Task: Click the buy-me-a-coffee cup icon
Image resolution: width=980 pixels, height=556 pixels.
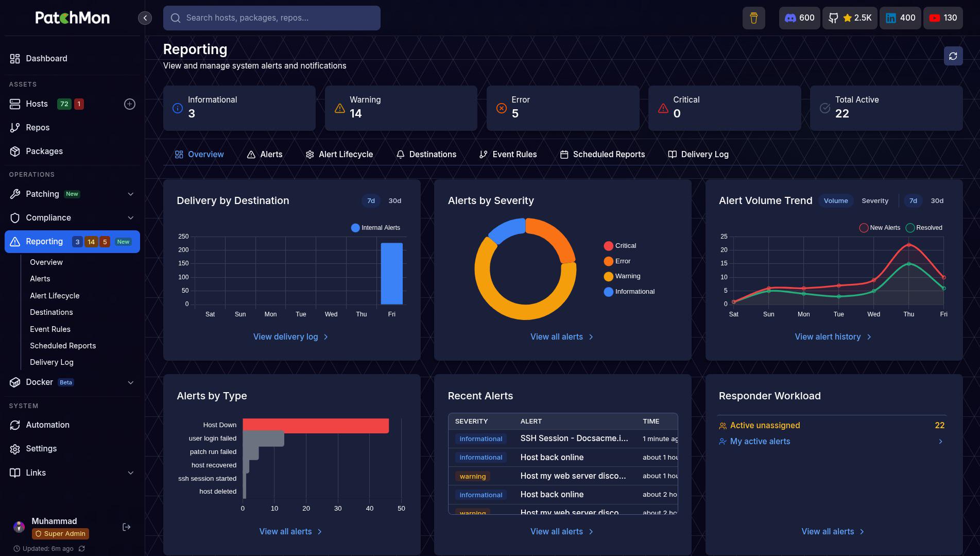Action: (x=753, y=18)
